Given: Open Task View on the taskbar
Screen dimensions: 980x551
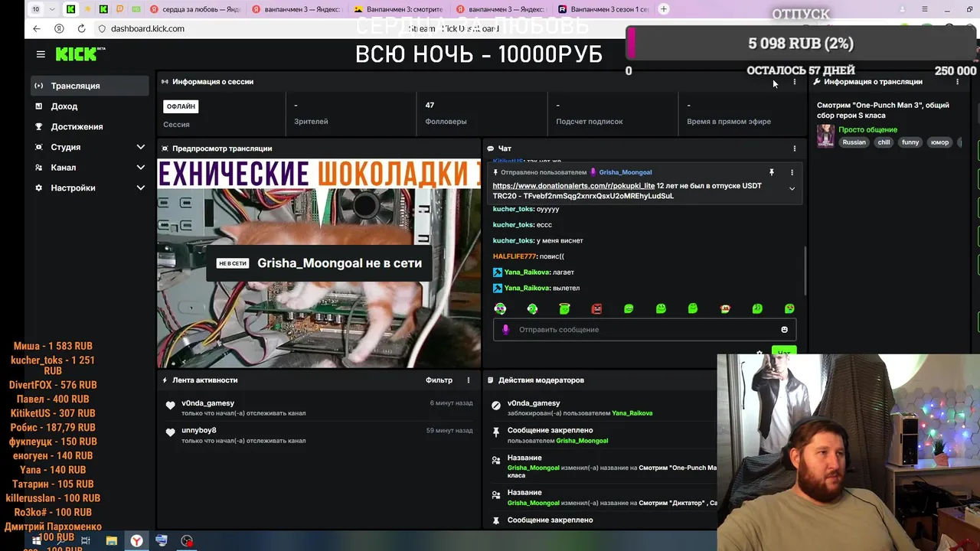Looking at the screenshot, I should pyautogui.click(x=86, y=541).
